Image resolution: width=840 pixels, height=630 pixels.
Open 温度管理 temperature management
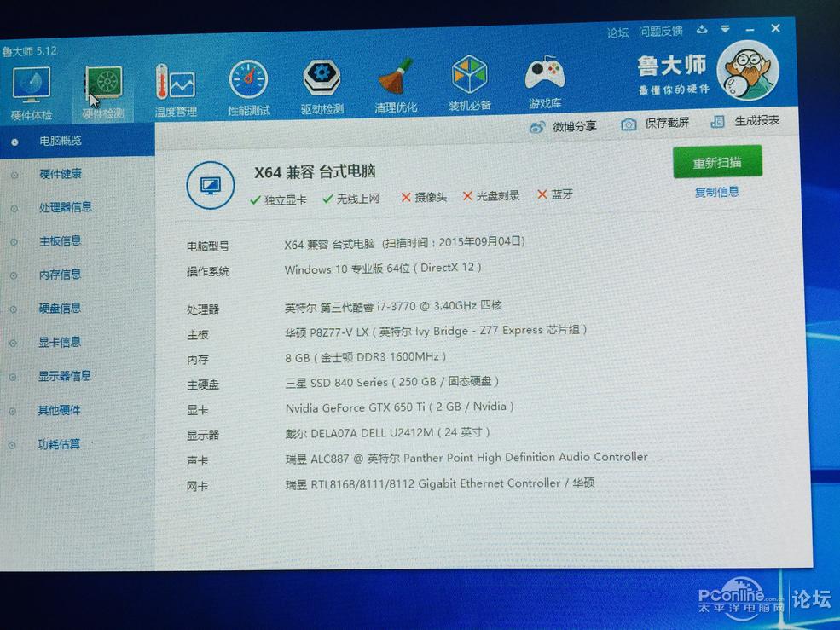176,90
